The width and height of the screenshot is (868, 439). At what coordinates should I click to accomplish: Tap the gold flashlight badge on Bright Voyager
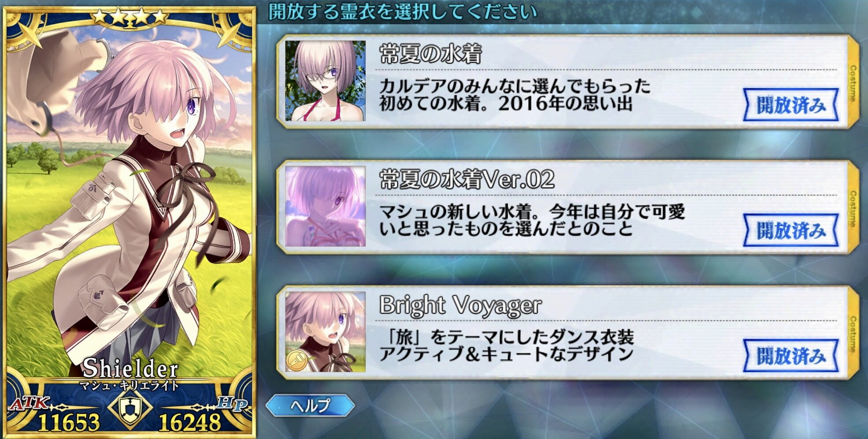tap(297, 360)
